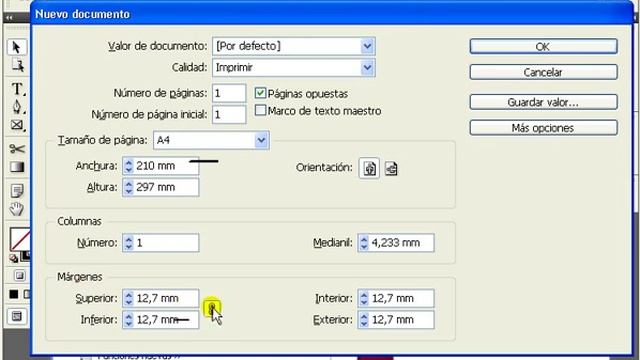The height and width of the screenshot is (360, 640).
Task: Click the Cancelar button
Action: (x=543, y=72)
